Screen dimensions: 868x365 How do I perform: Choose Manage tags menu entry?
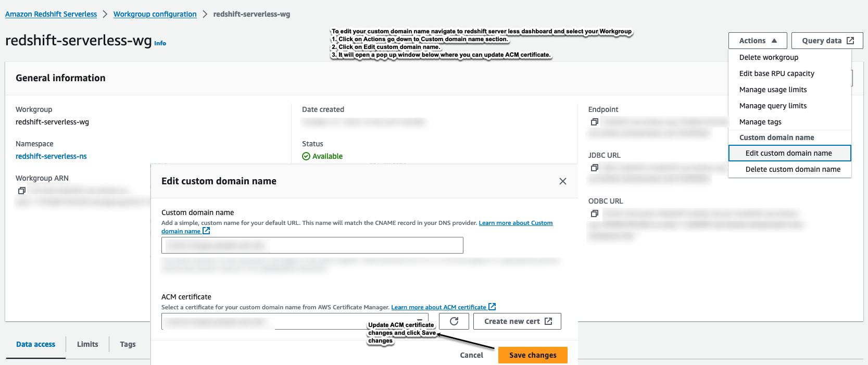(x=760, y=122)
